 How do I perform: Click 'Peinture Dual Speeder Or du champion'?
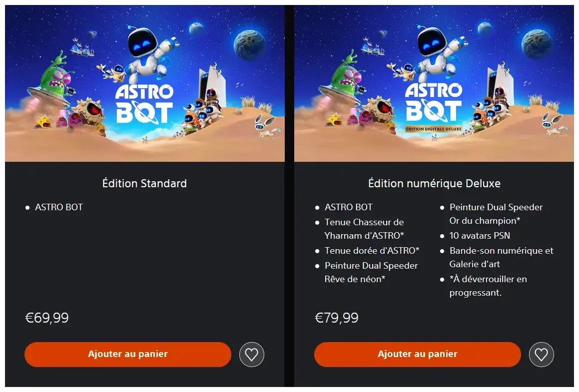(496, 214)
